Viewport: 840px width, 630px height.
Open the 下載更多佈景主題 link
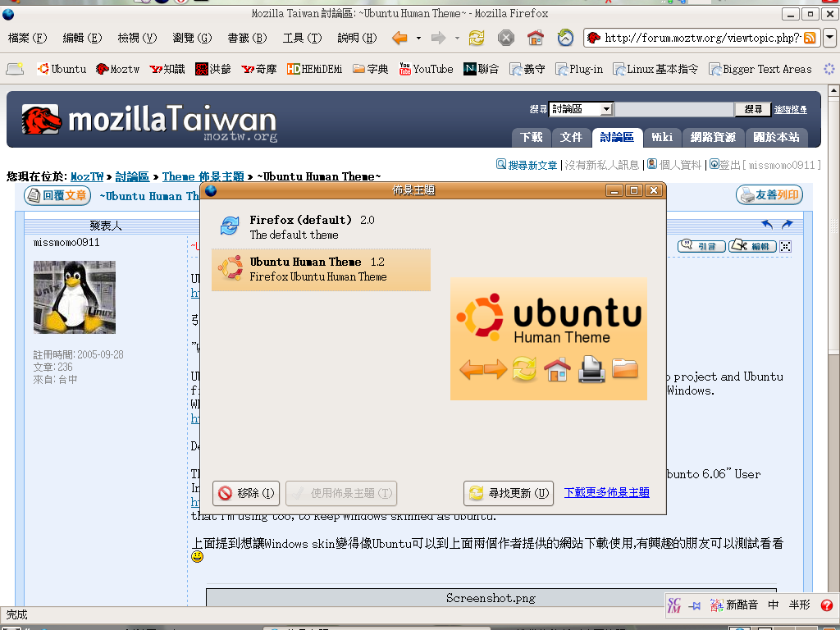coord(606,492)
